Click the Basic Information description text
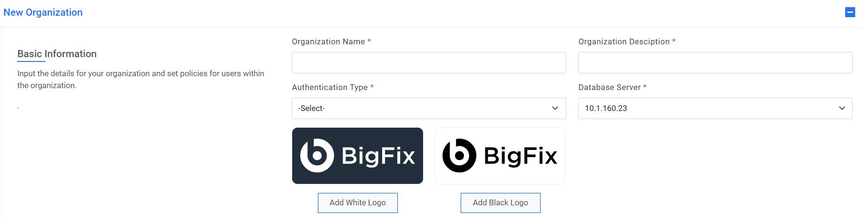This screenshot has width=868, height=222. coord(140,79)
